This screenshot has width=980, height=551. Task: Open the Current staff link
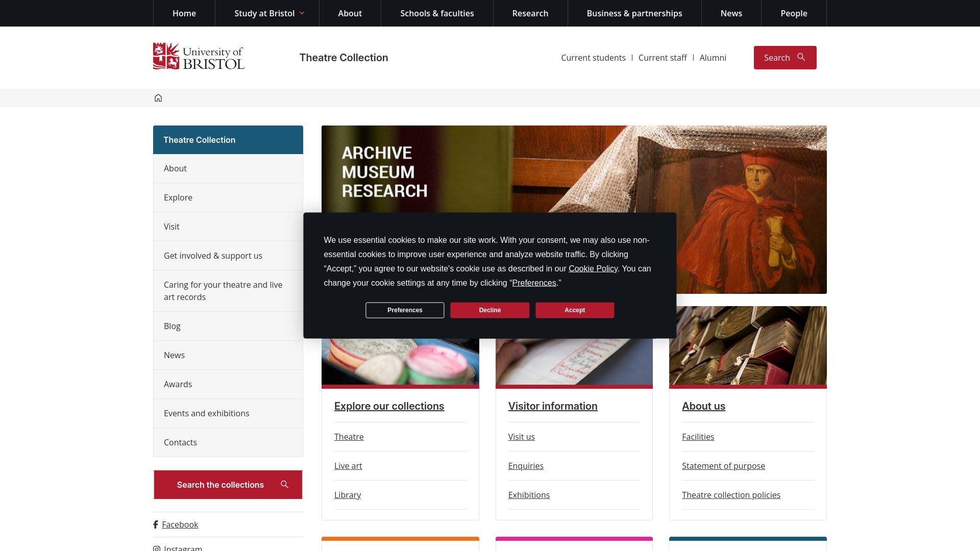pos(663,58)
